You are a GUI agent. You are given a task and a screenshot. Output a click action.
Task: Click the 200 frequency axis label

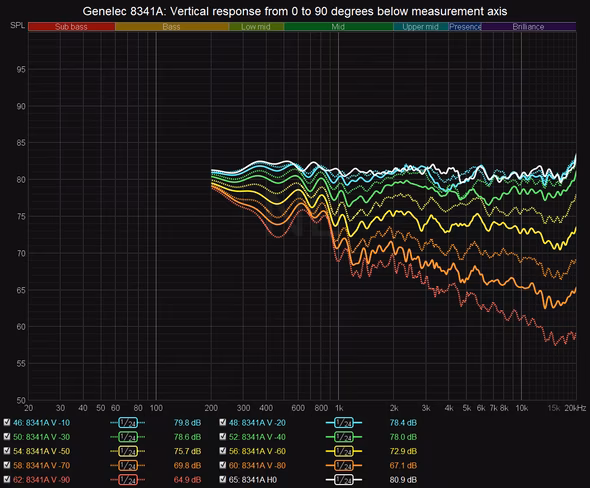(211, 408)
